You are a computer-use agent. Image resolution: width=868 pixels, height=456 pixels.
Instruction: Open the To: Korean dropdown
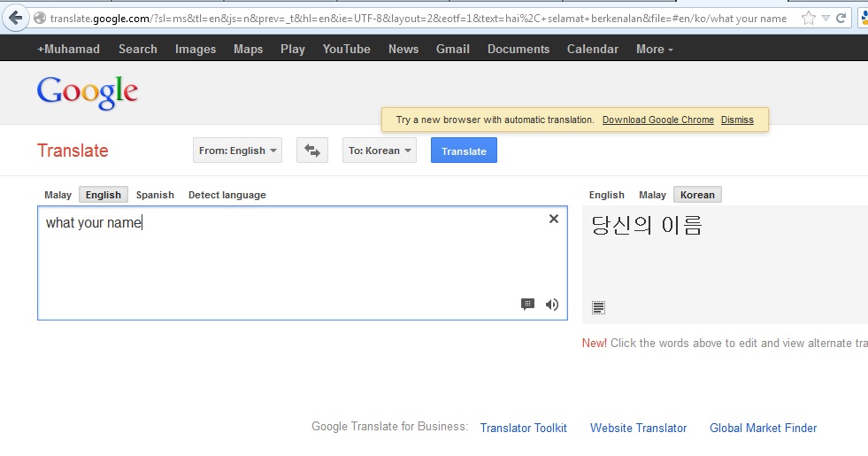point(380,151)
